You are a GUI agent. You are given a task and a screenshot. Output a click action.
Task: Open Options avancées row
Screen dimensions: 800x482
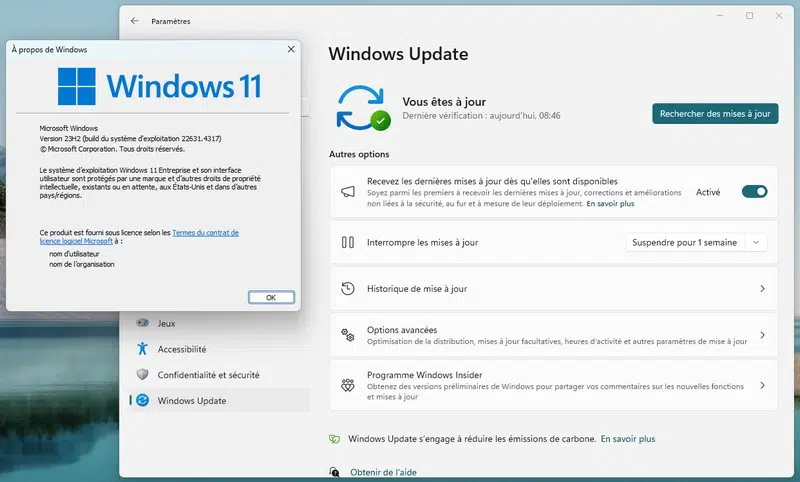point(554,335)
